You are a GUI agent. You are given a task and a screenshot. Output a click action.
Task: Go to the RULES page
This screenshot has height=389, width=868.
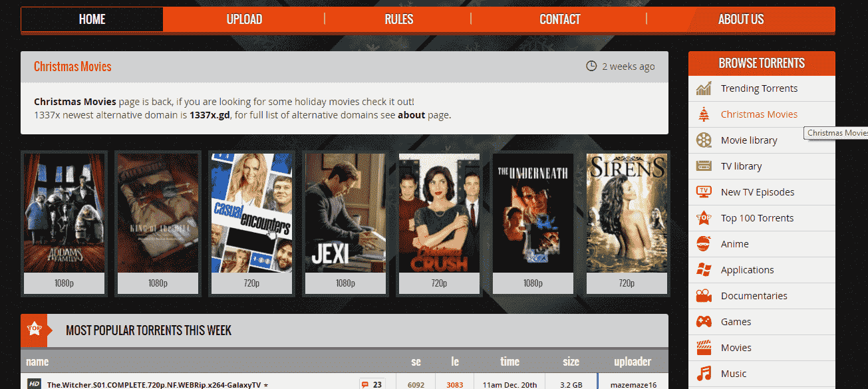click(x=398, y=19)
